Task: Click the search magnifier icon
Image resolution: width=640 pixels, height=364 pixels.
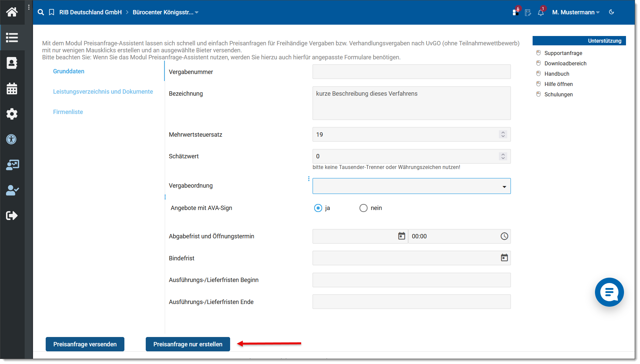Action: click(x=41, y=12)
